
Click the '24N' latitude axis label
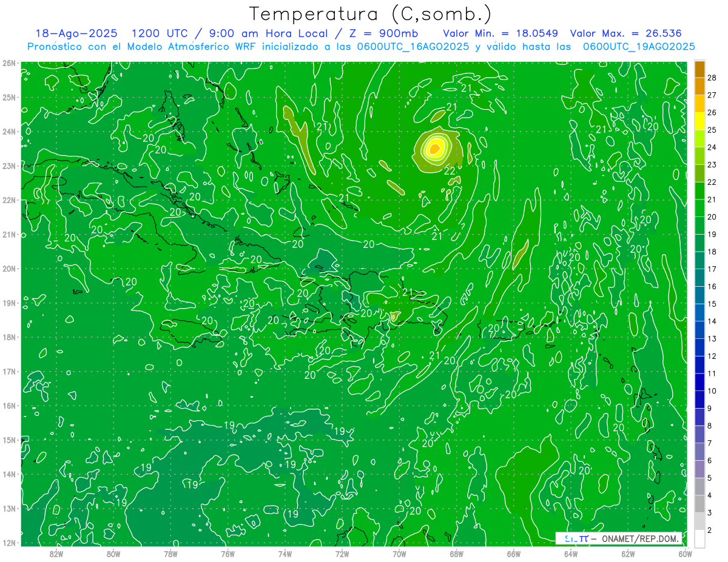[8, 132]
